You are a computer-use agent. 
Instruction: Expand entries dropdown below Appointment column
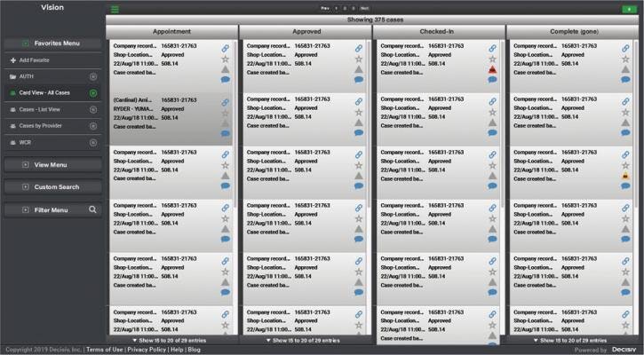point(171,340)
